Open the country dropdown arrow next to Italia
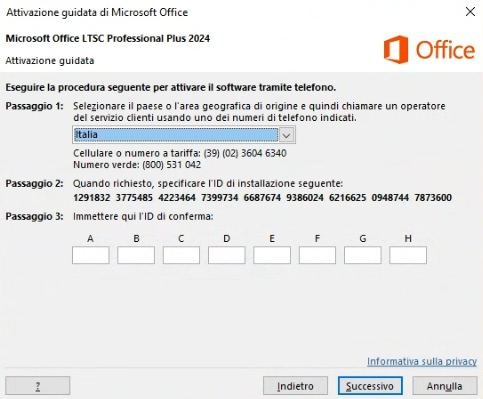The height and width of the screenshot is (399, 483). 287,135
